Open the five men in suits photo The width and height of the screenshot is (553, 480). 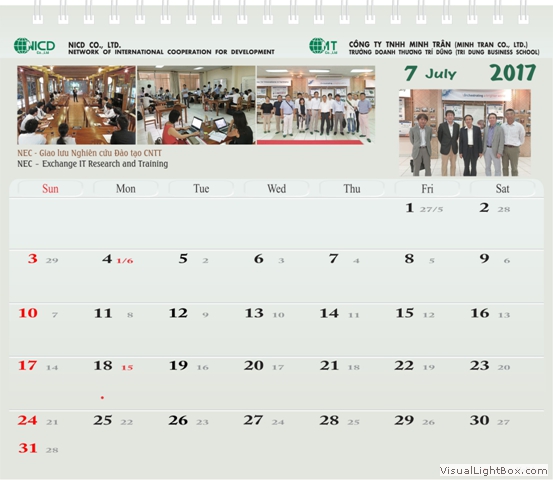tap(465, 133)
